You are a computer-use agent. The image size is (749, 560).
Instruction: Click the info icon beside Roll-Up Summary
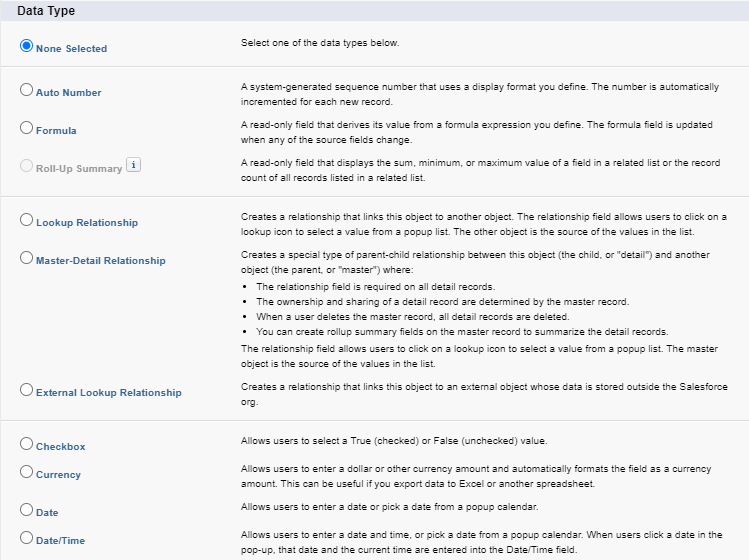tap(133, 167)
